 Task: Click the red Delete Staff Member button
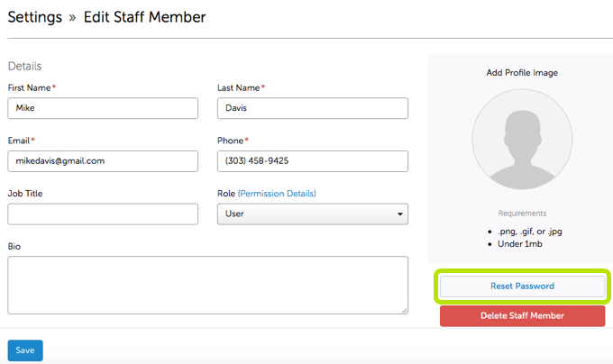522,316
